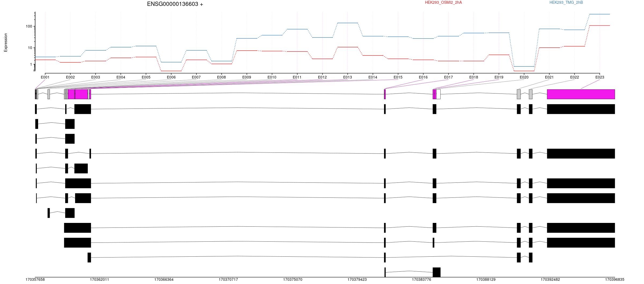Click exon bin label E010
This screenshot has width=644, height=284.
click(272, 77)
